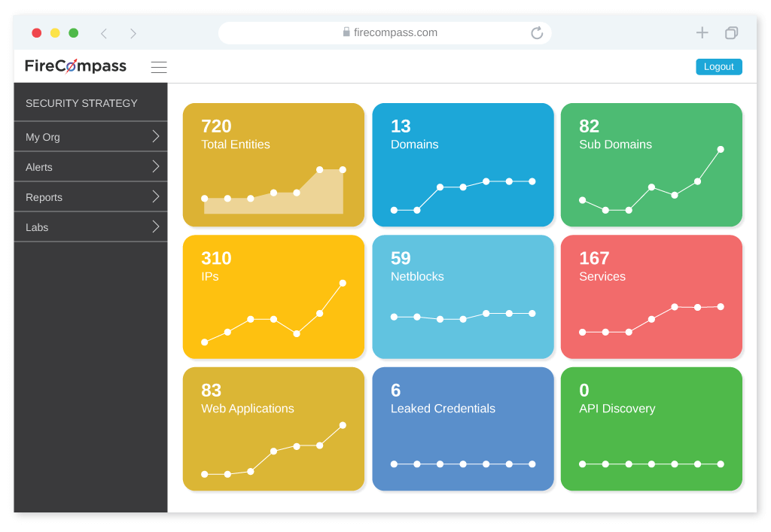Click the first data point on Leaked Credentials chart

(x=394, y=464)
